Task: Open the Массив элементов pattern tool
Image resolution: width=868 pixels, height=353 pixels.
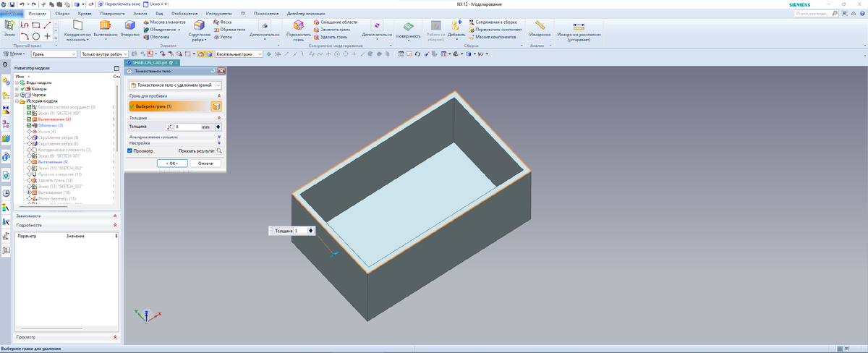Action: (x=163, y=22)
